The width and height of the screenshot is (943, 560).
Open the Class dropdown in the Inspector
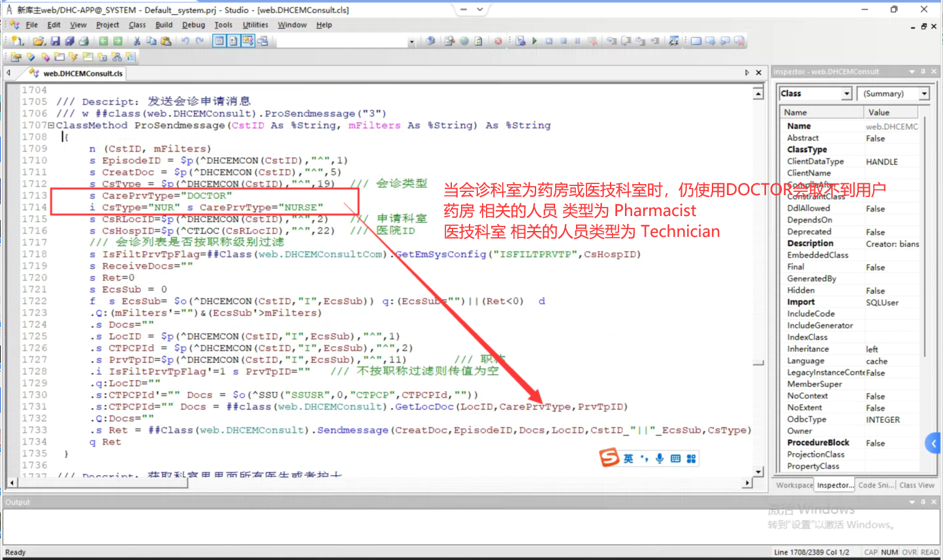click(x=846, y=94)
